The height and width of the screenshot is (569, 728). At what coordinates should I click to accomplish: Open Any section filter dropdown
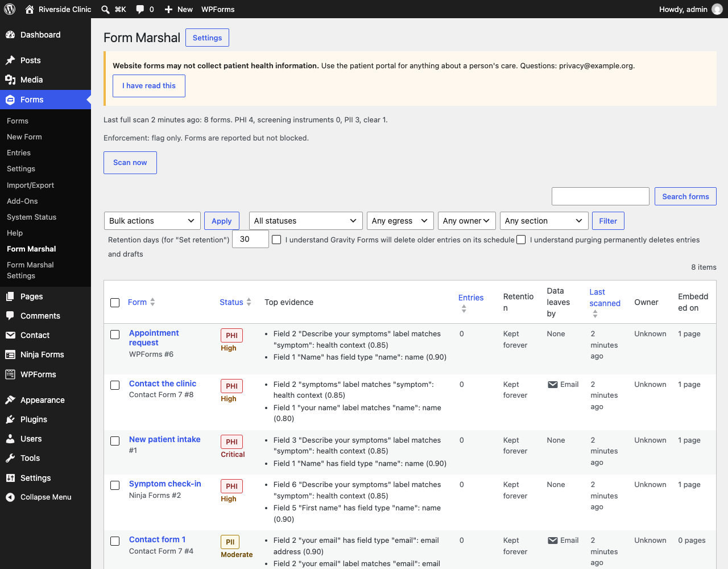[x=544, y=221]
